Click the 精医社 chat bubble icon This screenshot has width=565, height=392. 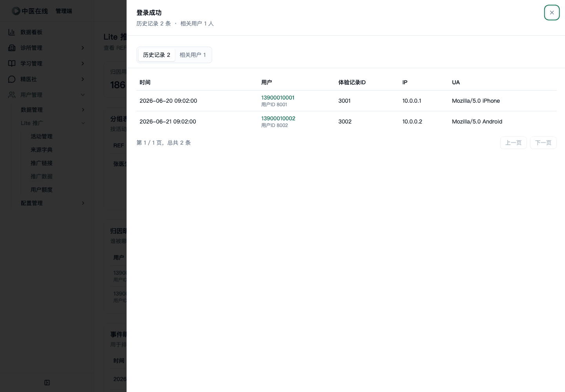[12, 79]
